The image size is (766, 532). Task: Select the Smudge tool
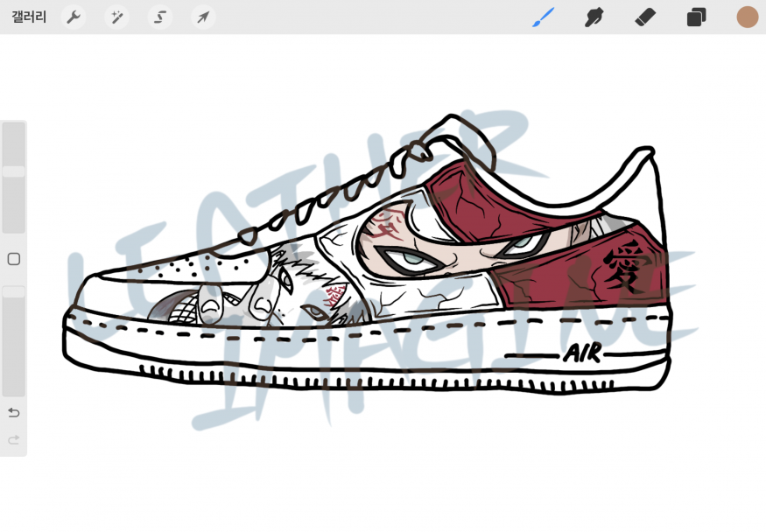[x=594, y=17]
